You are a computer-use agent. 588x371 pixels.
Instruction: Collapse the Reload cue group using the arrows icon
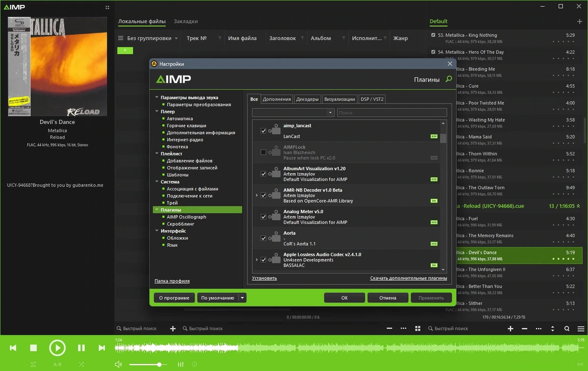tap(578, 206)
